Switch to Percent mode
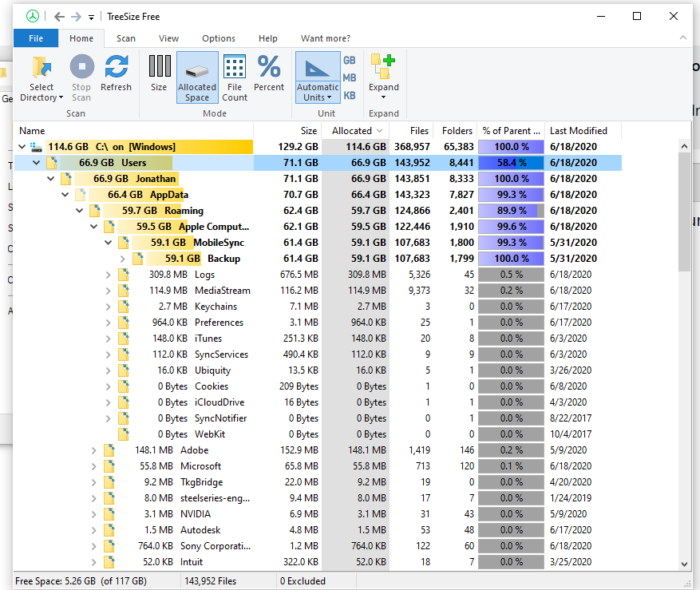The image size is (700, 590). click(x=269, y=73)
